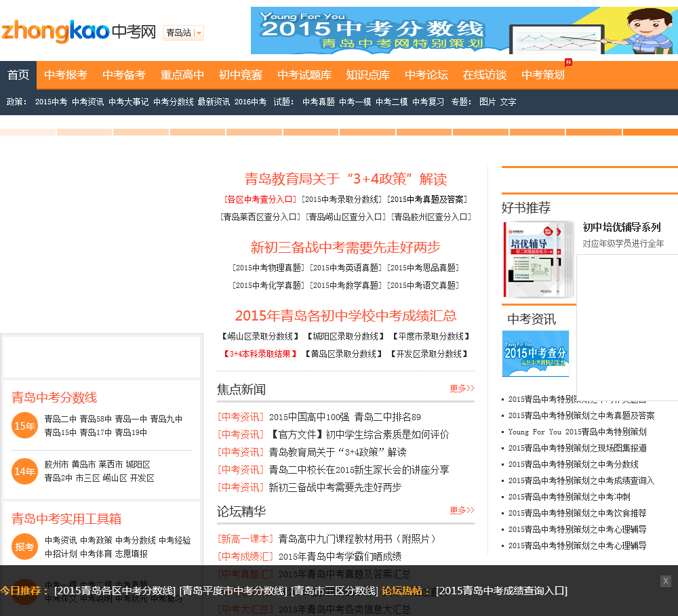This screenshot has height=616, width=678.
Task: Open 志愿填报 toolbox link
Action: [x=132, y=554]
